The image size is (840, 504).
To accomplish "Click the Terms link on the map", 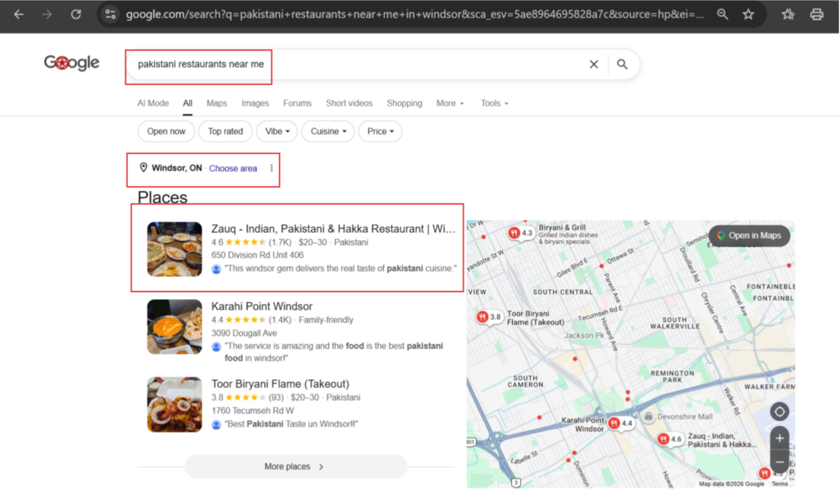I will click(779, 484).
